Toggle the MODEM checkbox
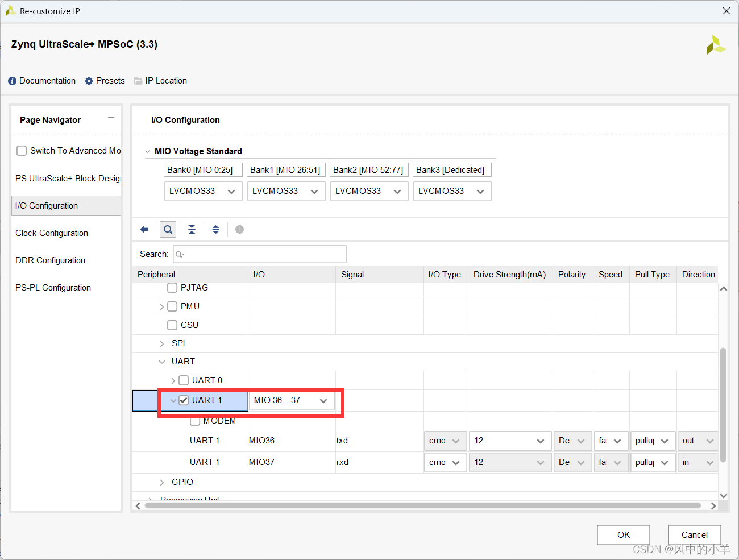The width and height of the screenshot is (739, 560). click(195, 421)
